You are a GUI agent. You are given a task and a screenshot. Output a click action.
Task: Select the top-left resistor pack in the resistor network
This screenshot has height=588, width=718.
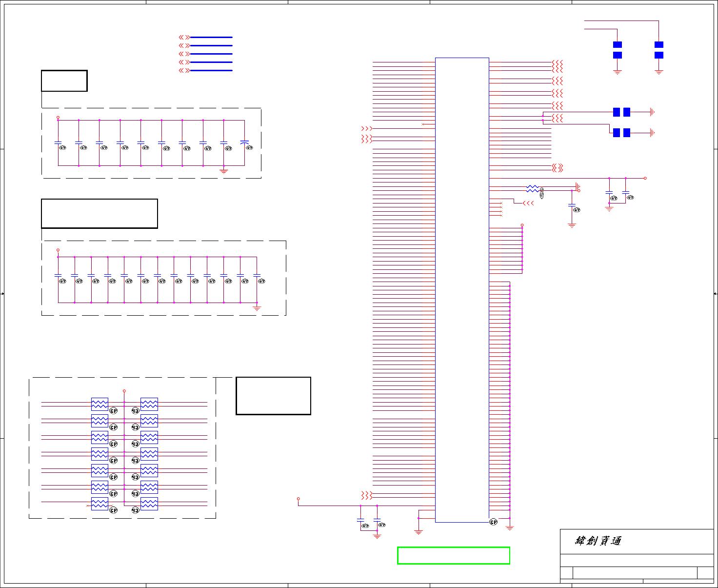coord(100,404)
